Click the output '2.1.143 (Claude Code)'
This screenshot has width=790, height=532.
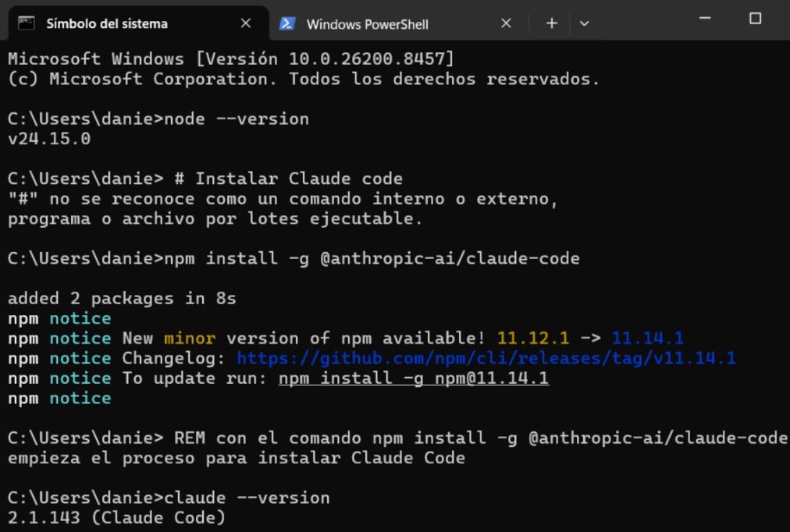pos(116,518)
